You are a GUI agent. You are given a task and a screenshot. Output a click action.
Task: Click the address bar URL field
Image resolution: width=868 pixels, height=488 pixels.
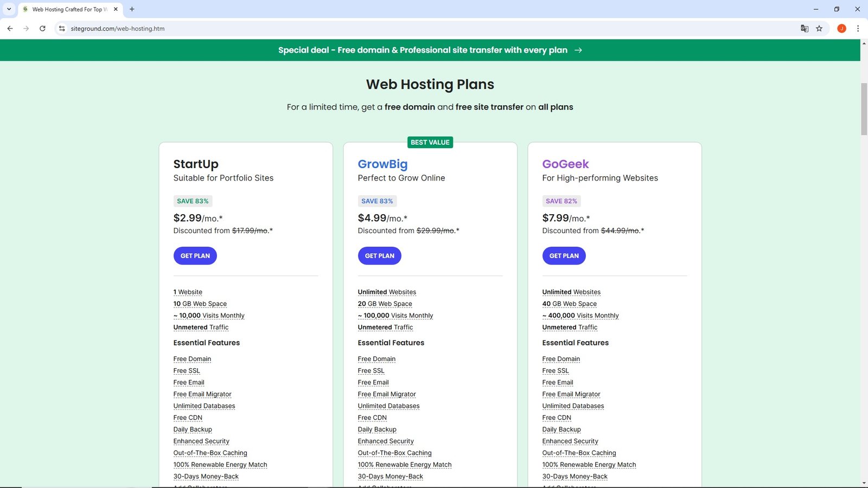(x=429, y=28)
